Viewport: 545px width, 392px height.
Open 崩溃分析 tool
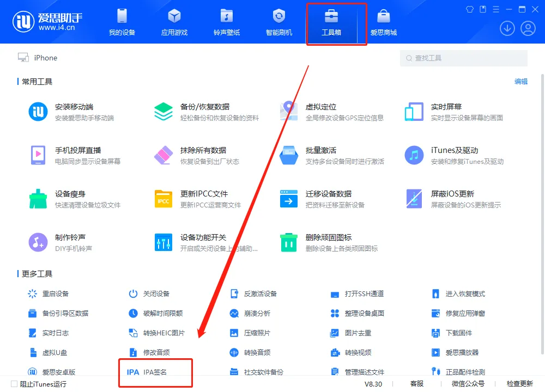250,313
